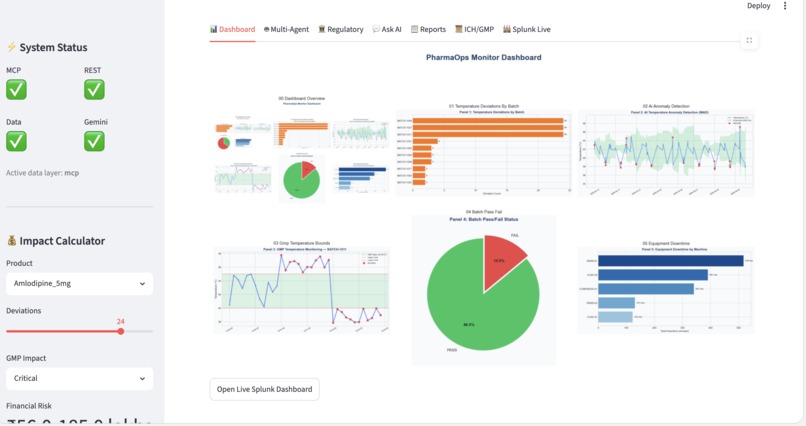Viewport: 806px width, 426px height.
Task: Click the Dashboard Overview thumbnail collage
Action: pos(302,150)
